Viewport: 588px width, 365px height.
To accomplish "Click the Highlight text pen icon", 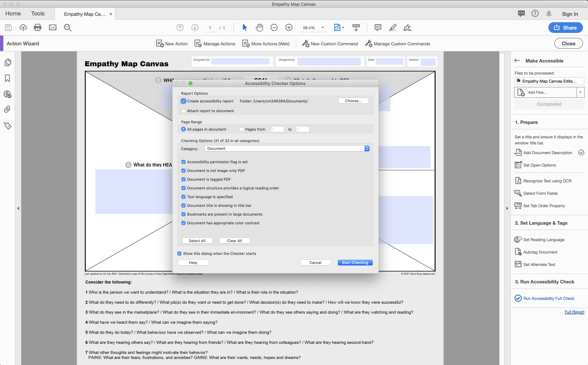I will click(x=393, y=28).
